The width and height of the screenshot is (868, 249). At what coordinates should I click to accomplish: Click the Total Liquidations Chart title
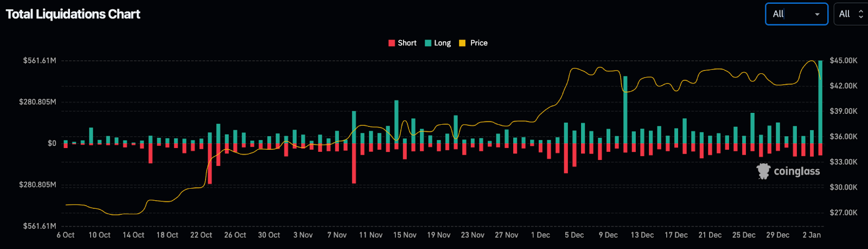click(73, 15)
